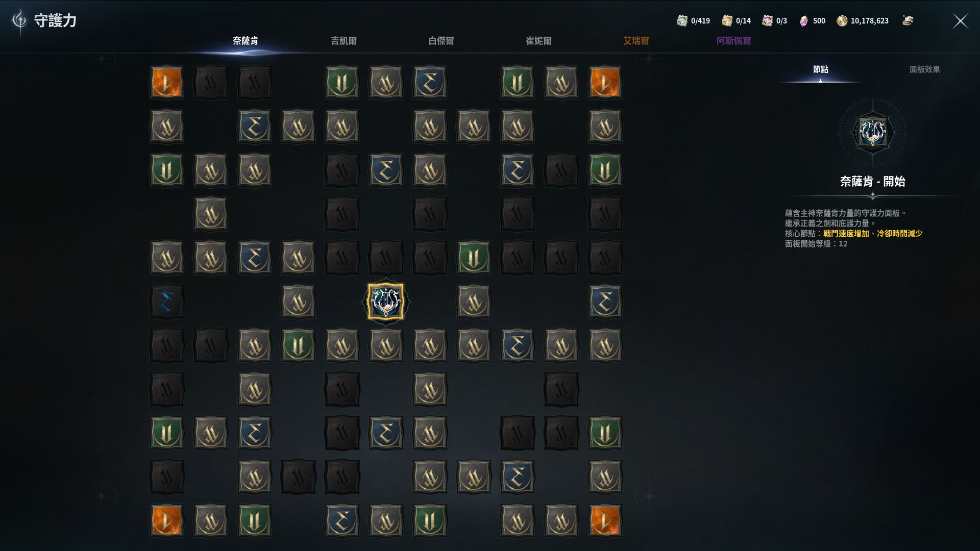Image resolution: width=980 pixels, height=551 pixels.
Task: Click the orange node in the top-left corner
Action: 166,82
